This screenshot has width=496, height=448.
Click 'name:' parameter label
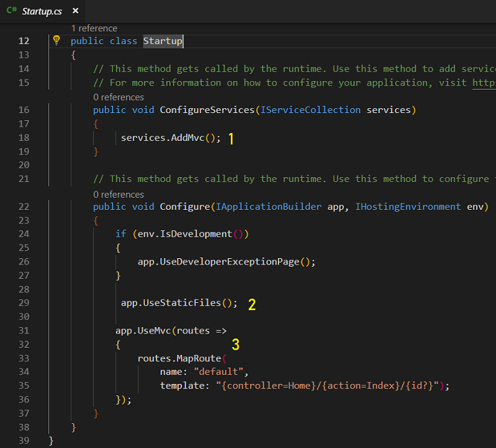point(173,372)
